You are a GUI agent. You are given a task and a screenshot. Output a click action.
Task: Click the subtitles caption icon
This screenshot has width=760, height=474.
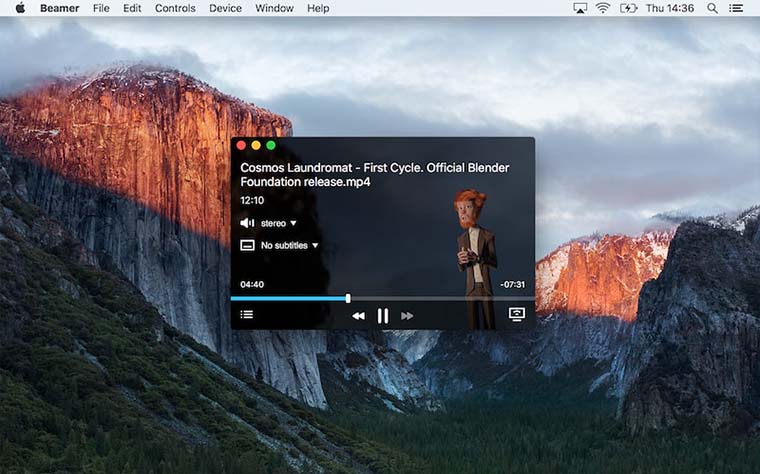pyautogui.click(x=247, y=245)
